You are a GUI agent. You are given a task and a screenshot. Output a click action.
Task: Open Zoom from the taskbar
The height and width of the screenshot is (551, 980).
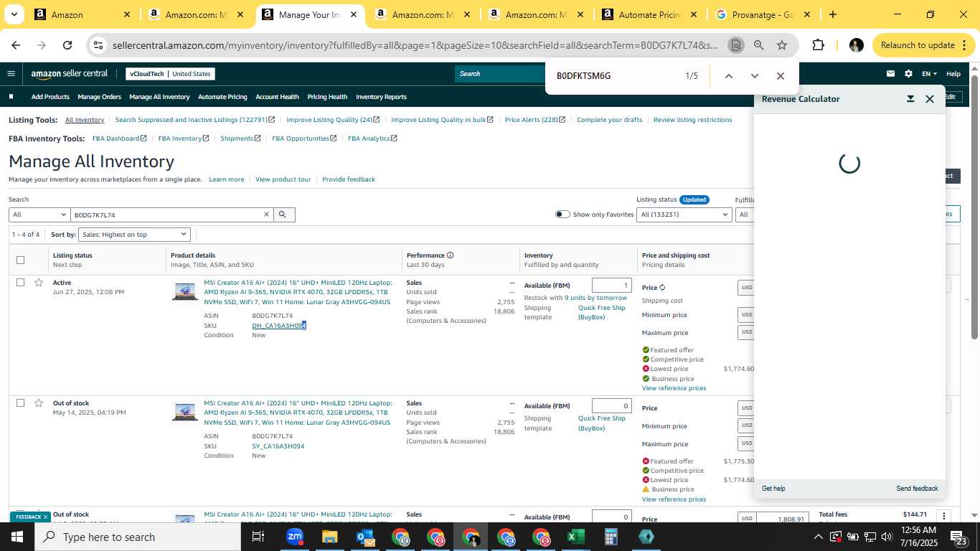click(x=295, y=537)
